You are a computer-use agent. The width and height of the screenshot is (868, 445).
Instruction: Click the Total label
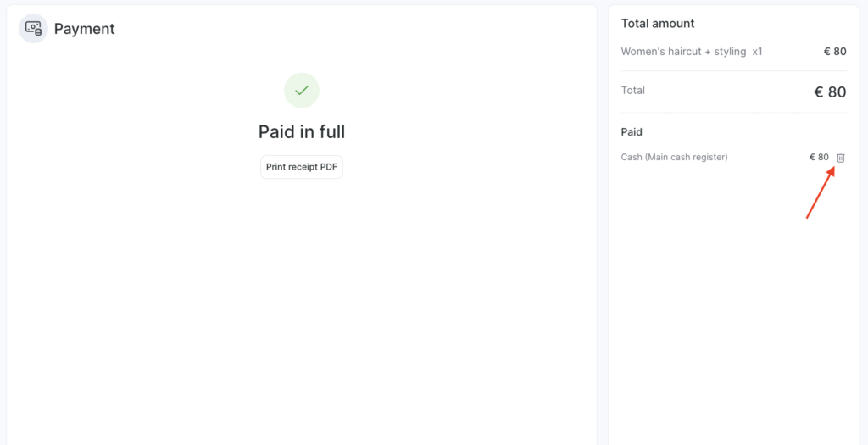(633, 91)
